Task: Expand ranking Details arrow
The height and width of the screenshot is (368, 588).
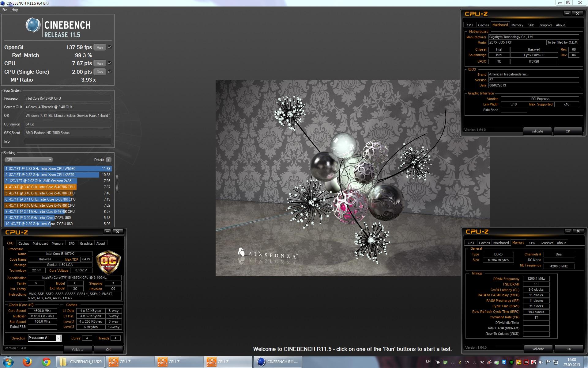Action: click(108, 160)
